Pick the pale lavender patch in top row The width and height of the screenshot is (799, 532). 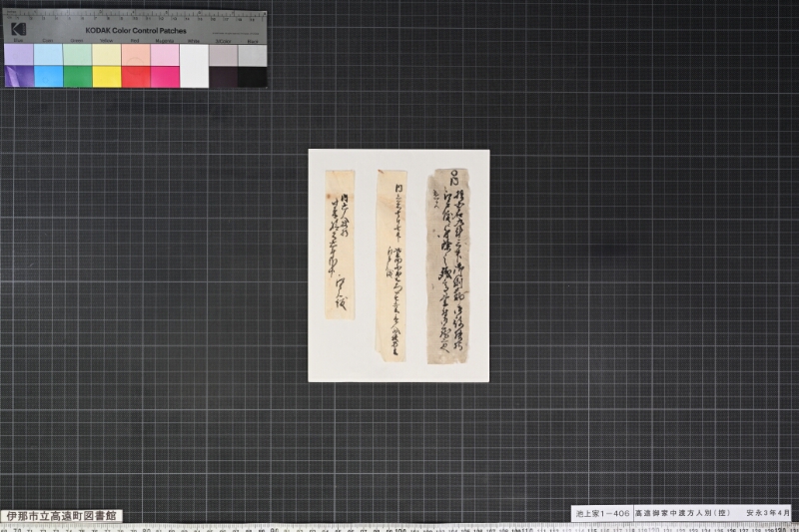19,55
